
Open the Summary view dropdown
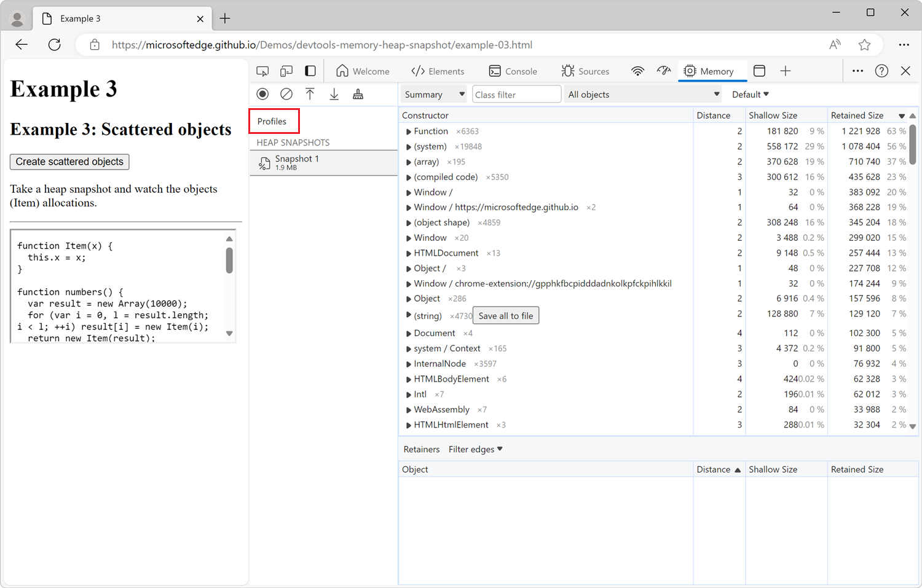click(x=434, y=95)
